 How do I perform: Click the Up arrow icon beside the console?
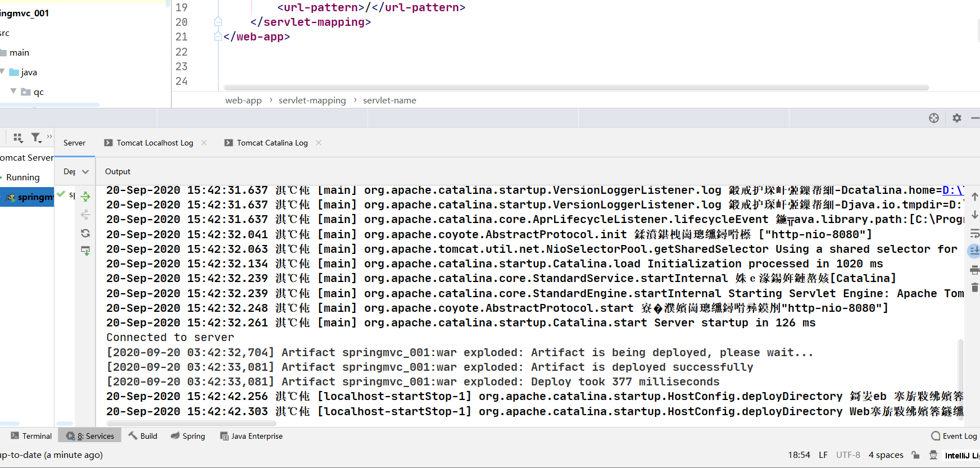pos(974,197)
